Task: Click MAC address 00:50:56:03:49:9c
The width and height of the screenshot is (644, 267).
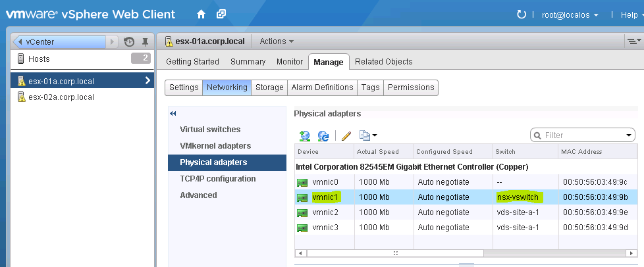Action: click(x=595, y=182)
